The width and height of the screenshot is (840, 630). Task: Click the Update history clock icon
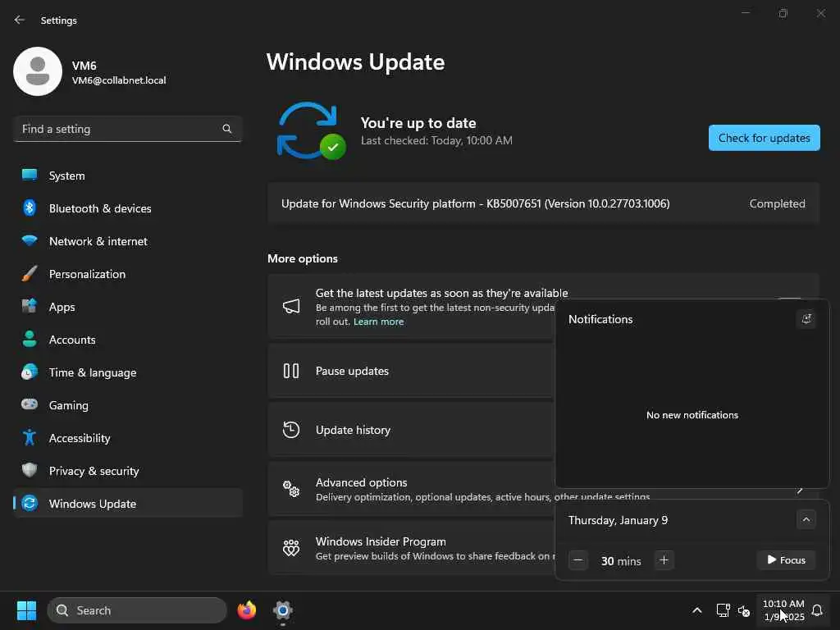coord(291,430)
